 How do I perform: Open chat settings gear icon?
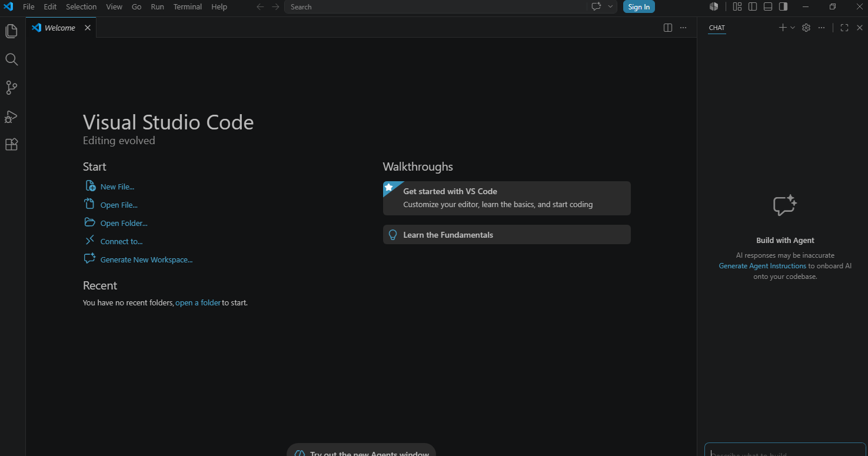tap(806, 28)
